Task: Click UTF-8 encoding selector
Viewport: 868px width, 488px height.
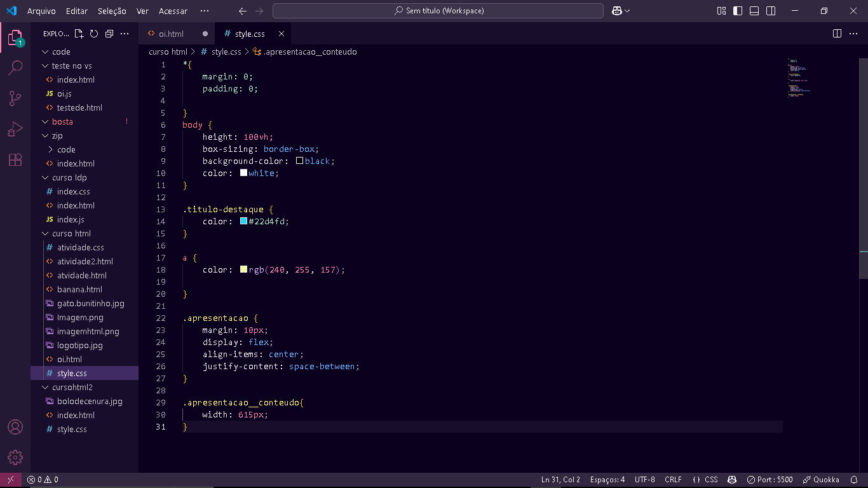Action: point(644,480)
